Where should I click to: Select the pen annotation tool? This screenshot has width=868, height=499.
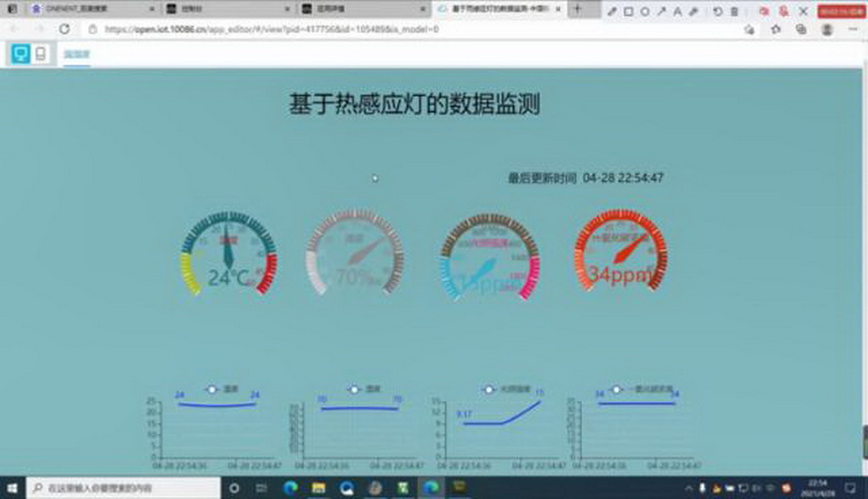(613, 11)
